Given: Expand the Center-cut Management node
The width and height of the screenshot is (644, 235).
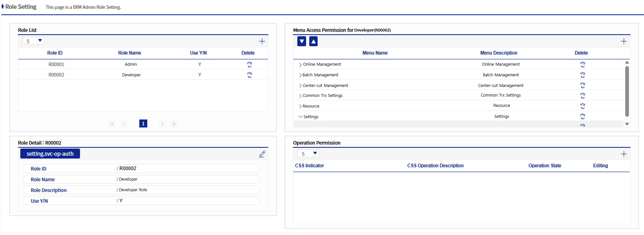Looking at the screenshot, I should click(x=300, y=86).
